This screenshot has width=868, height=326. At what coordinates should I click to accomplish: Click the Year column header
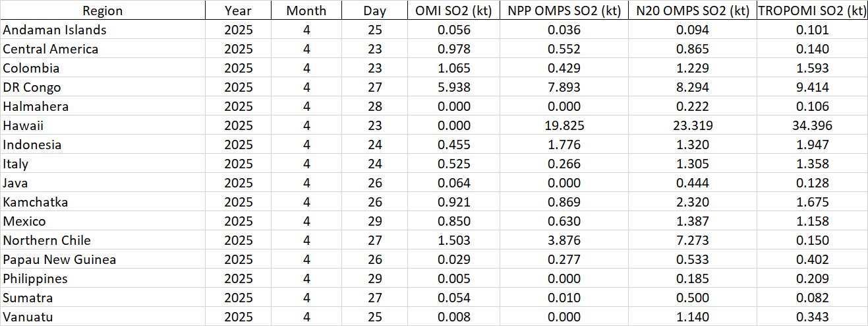(x=238, y=11)
